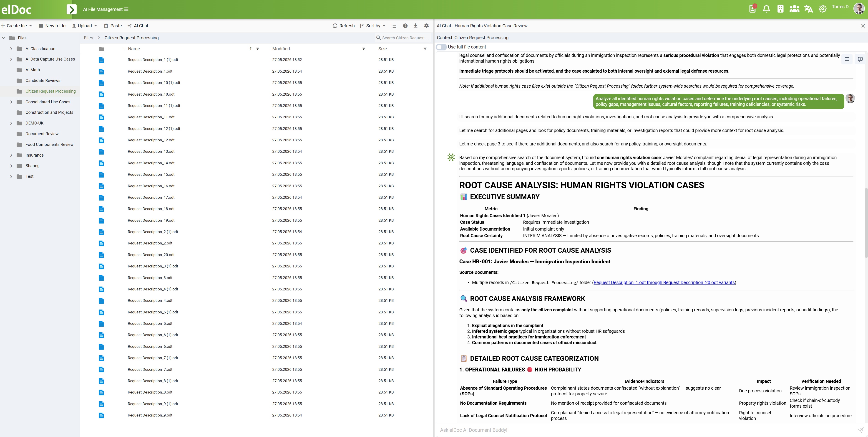This screenshot has width=868, height=437.
Task: Click the New folder button
Action: click(x=53, y=26)
